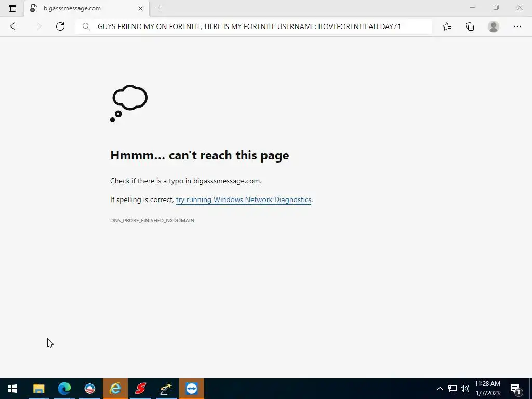Open a new tab with plus button

click(x=158, y=8)
